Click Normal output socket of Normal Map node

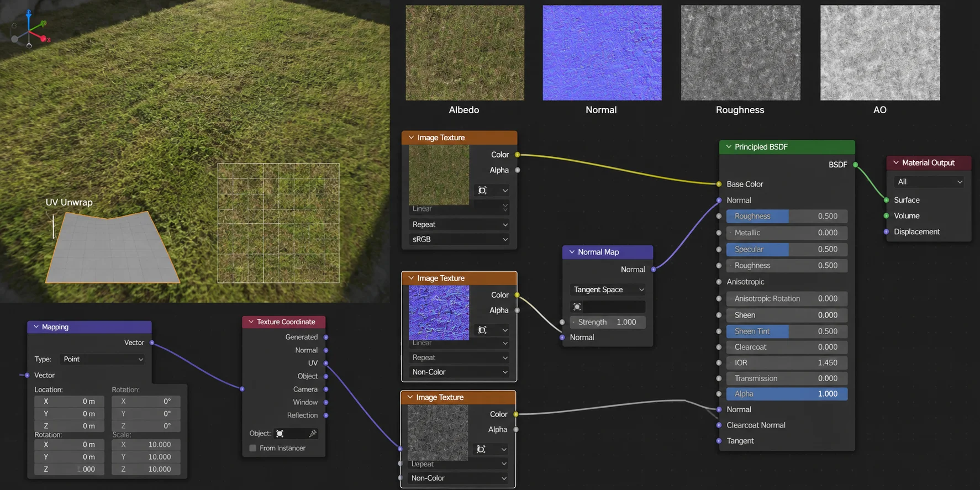(x=654, y=270)
